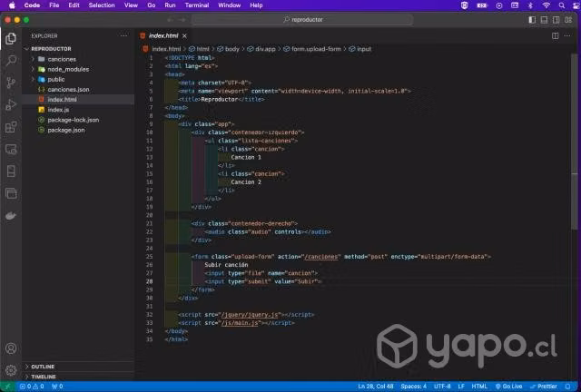Open the Run menu
The image size is (581, 392).
click(x=170, y=5)
